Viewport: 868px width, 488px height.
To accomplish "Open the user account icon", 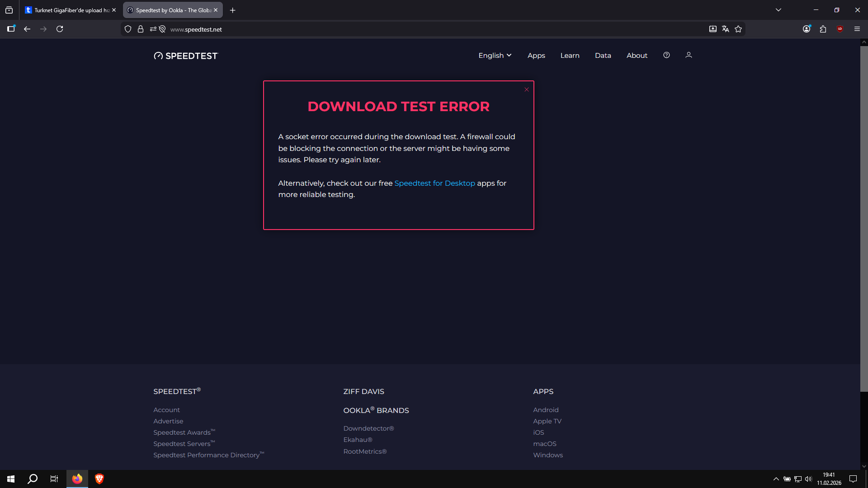I will pyautogui.click(x=689, y=55).
